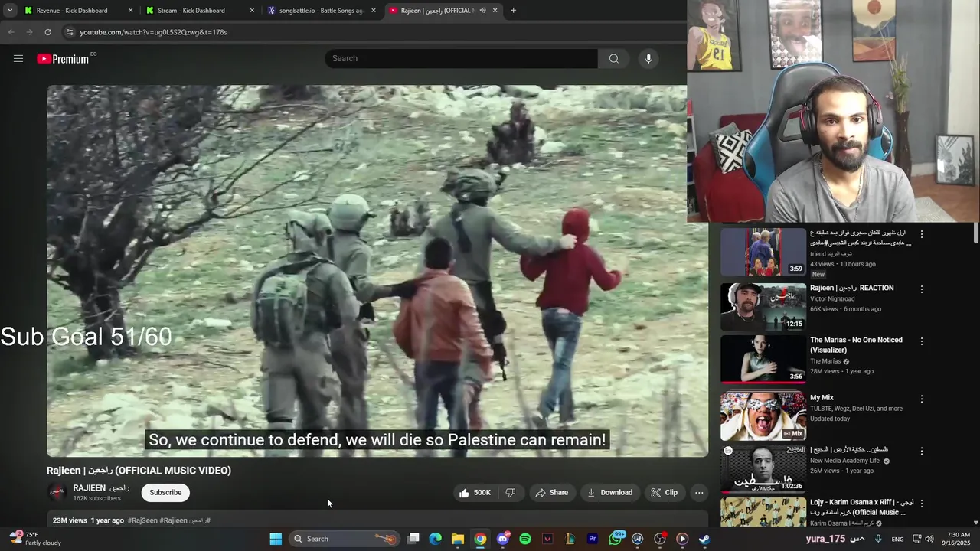Open the weather widget showing 75°F
The height and width of the screenshot is (551, 980).
(34, 539)
